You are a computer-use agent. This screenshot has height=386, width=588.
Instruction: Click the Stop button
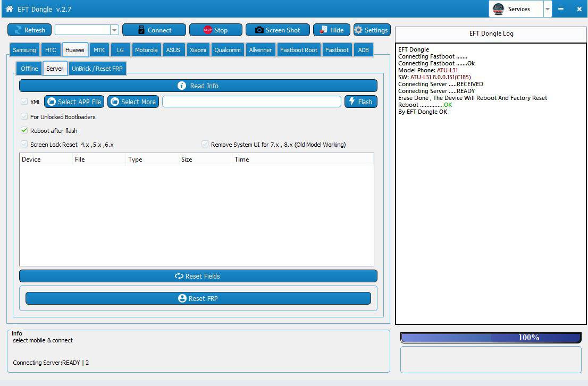[216, 30]
